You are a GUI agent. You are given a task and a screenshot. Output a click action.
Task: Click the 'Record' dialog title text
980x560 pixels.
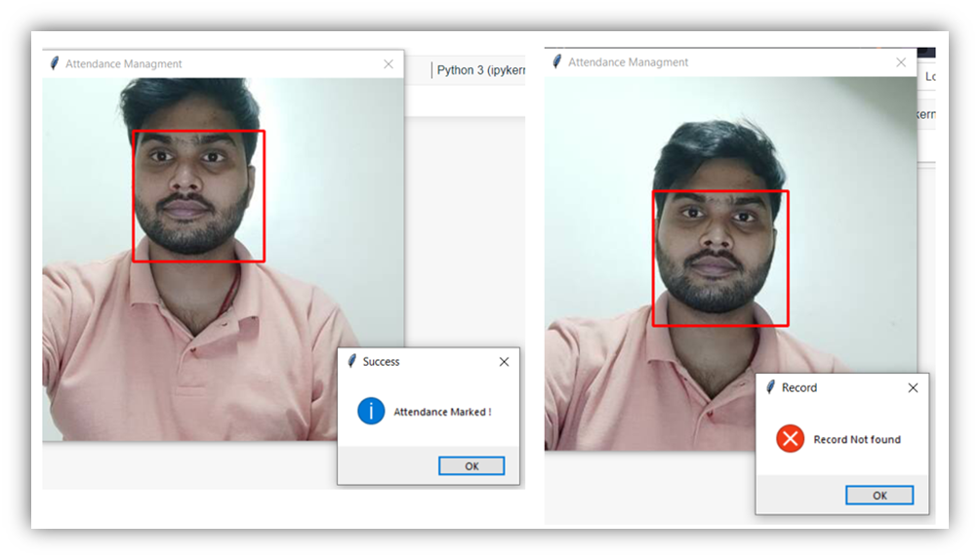[x=798, y=388]
